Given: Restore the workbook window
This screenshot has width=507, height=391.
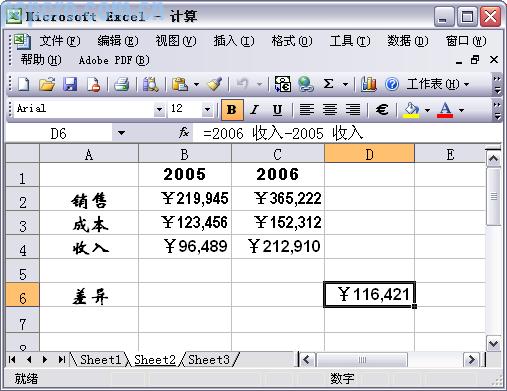Looking at the screenshot, I should coord(475,60).
